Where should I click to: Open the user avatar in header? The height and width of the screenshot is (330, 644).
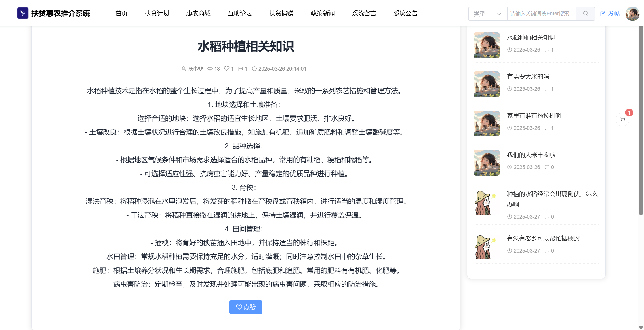point(632,14)
